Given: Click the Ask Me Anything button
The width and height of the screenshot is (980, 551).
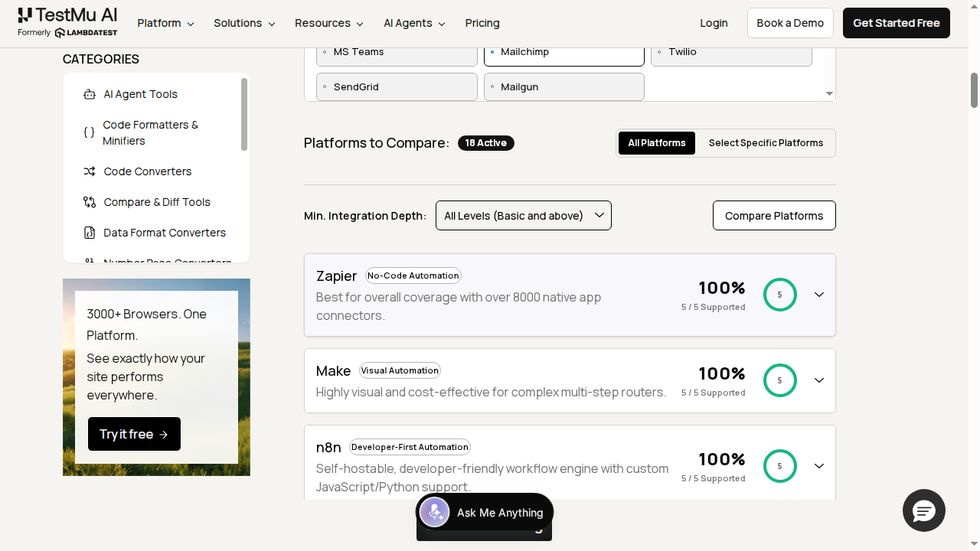Looking at the screenshot, I should [485, 513].
